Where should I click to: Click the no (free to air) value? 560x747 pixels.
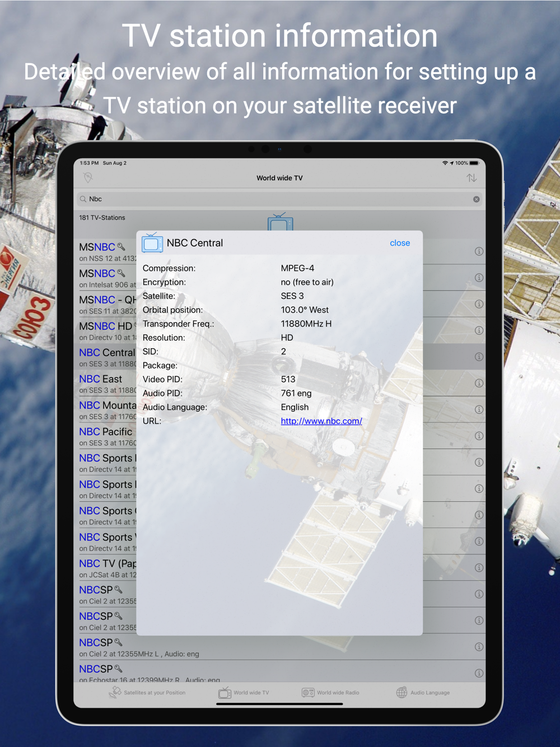(x=307, y=282)
